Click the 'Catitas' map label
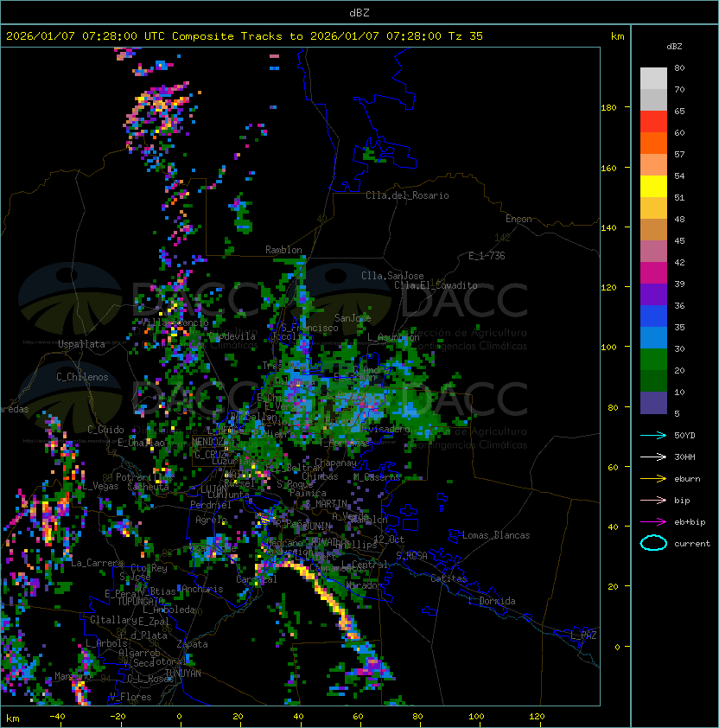Viewport: 719px width, 728px height. 449,578
